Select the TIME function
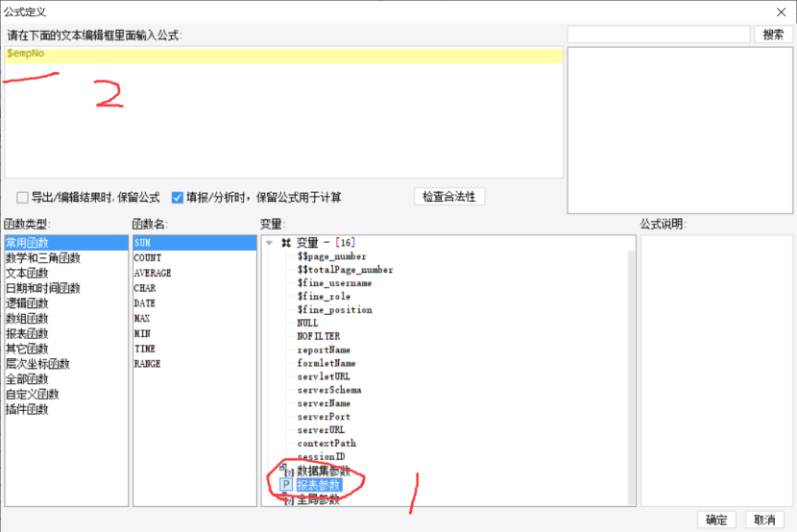The image size is (797, 532). click(195, 350)
